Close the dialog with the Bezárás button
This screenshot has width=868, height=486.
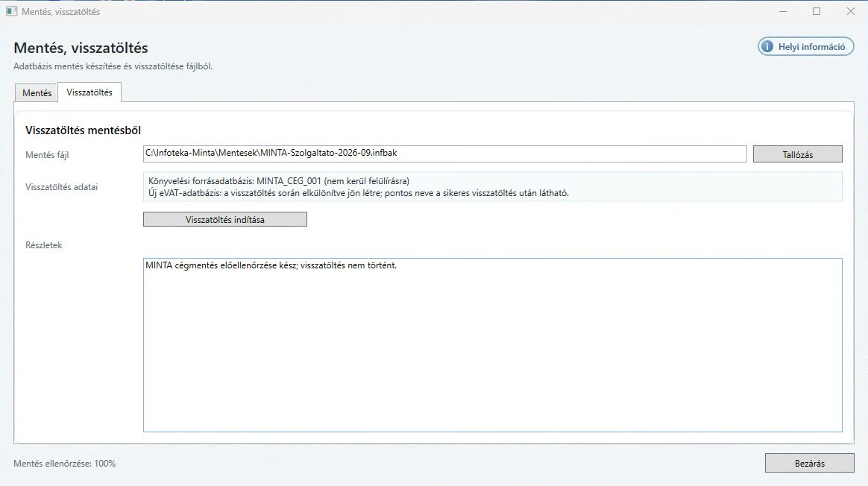[x=809, y=464]
